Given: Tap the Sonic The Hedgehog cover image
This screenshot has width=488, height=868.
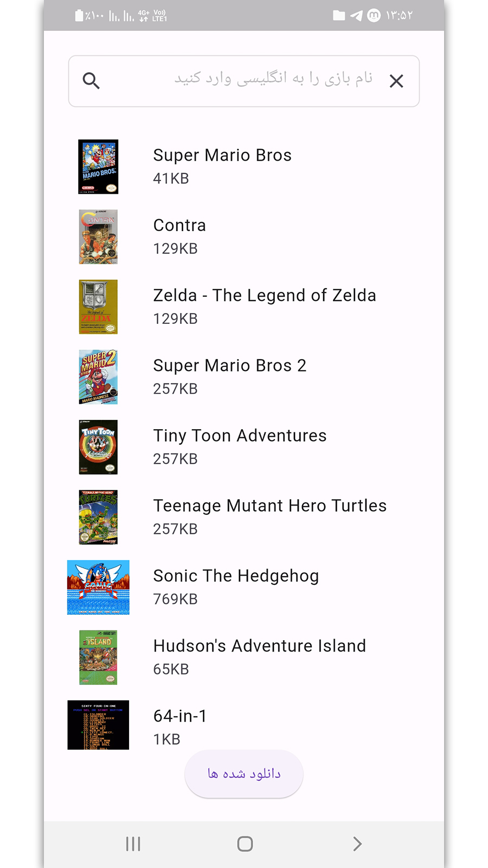Looking at the screenshot, I should [98, 587].
